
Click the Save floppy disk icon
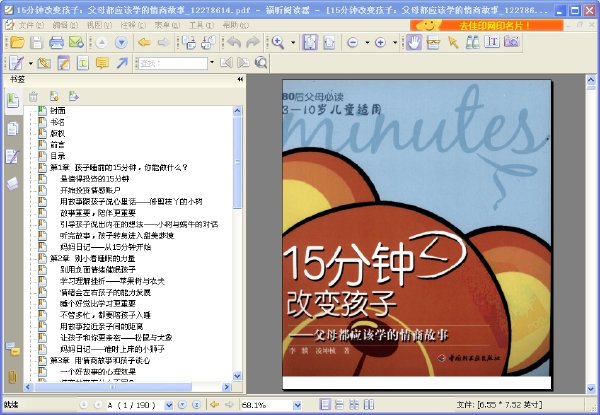pos(36,42)
